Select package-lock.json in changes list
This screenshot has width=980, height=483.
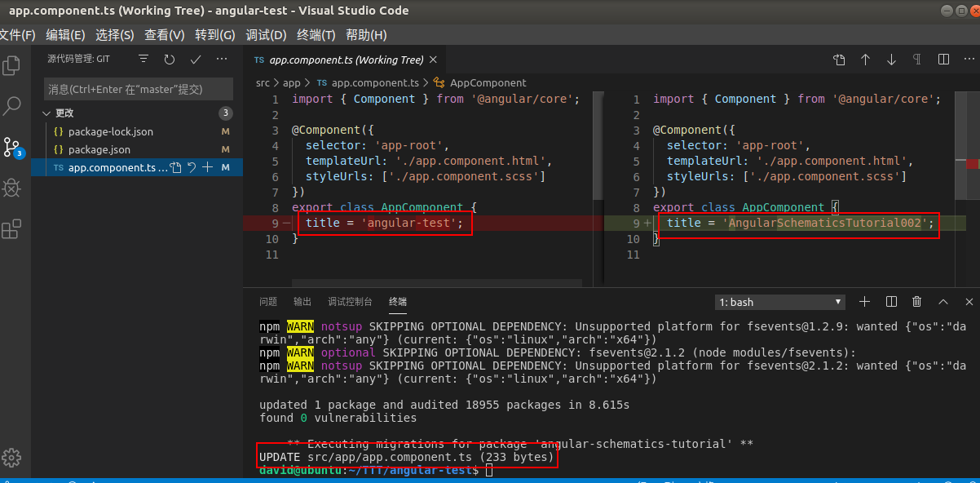coord(110,131)
